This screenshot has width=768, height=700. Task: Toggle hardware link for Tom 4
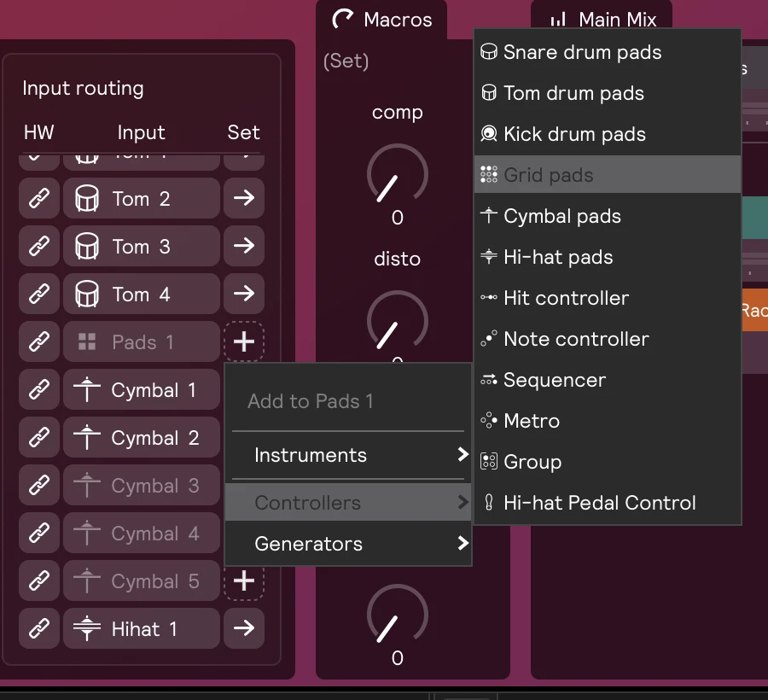coord(39,294)
